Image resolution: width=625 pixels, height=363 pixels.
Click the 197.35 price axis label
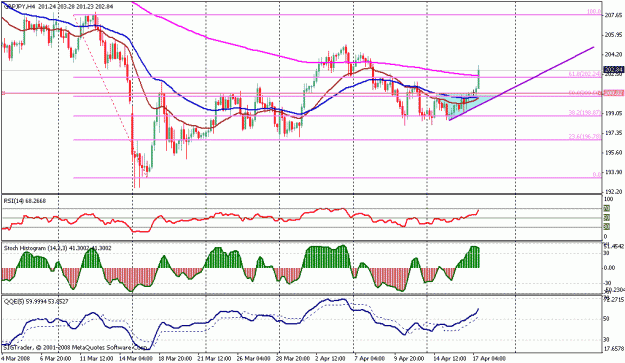[x=613, y=133]
